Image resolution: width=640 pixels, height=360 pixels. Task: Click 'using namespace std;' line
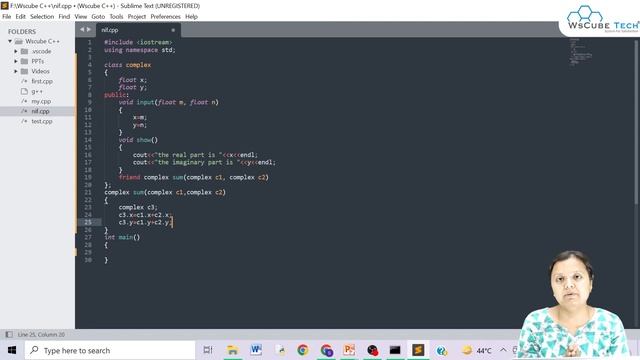point(140,50)
